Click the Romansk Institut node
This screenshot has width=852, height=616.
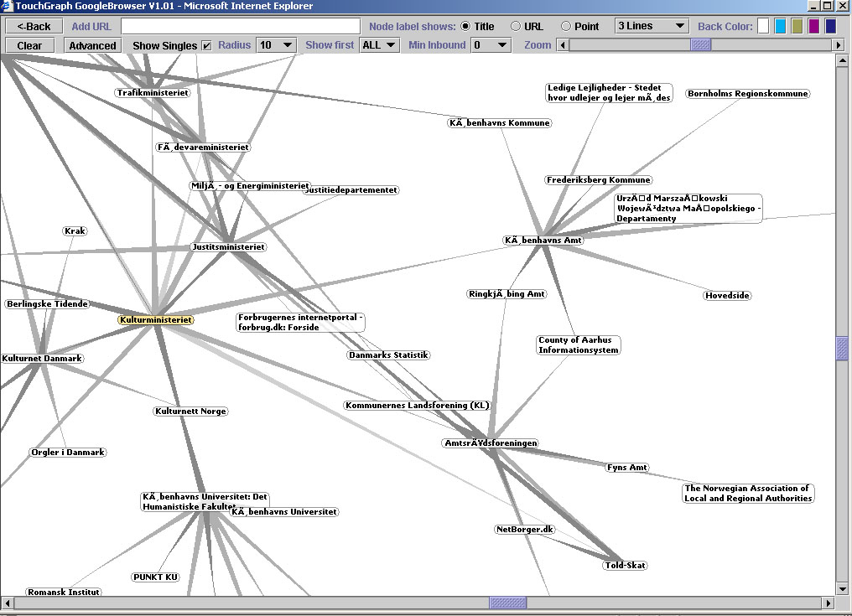coord(64,592)
